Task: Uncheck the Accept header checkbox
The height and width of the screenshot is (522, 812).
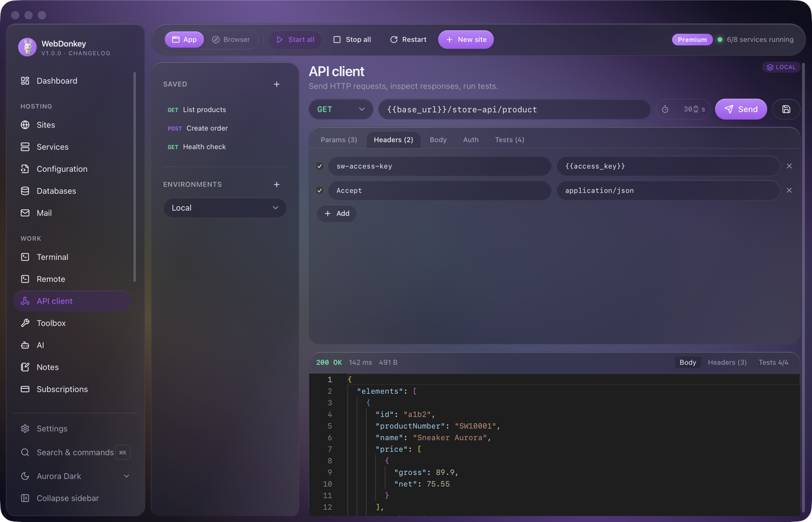Action: pos(320,190)
